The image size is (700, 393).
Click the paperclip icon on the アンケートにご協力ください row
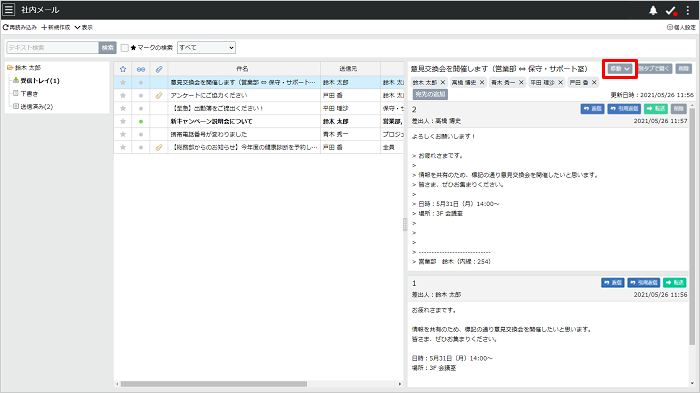(x=159, y=96)
